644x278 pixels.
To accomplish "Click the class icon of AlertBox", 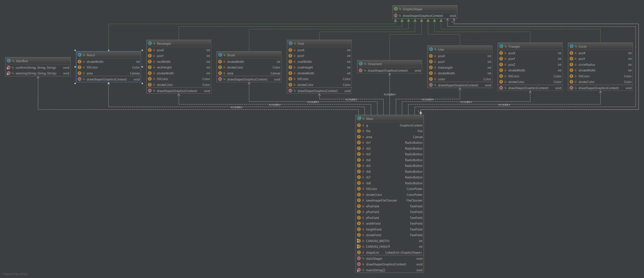I will click(9, 61).
